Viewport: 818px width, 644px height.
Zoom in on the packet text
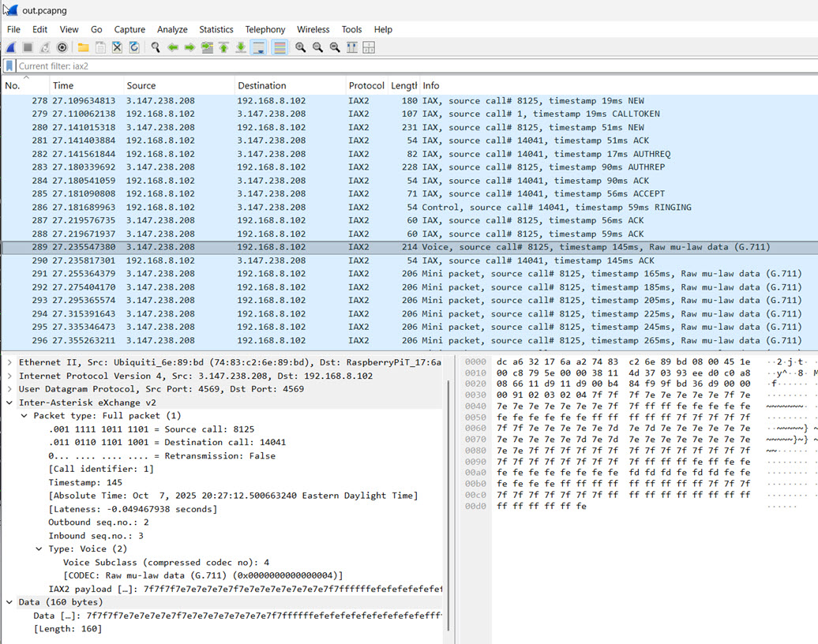[x=300, y=47]
